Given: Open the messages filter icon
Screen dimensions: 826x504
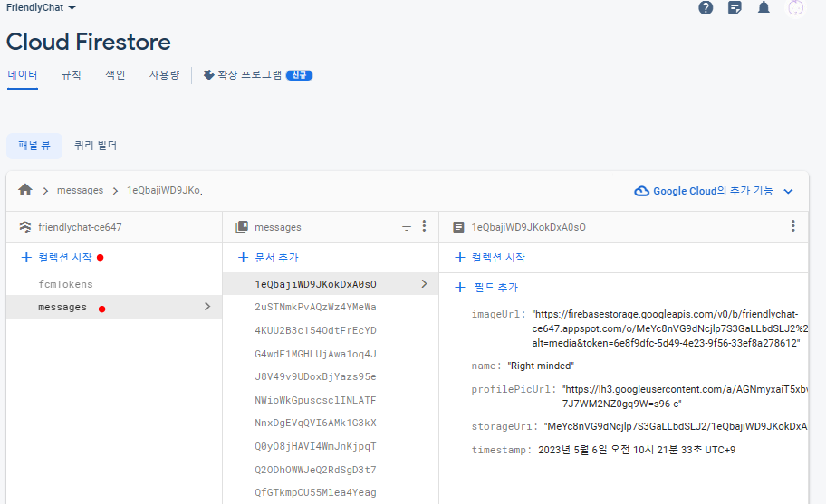Looking at the screenshot, I should point(406,227).
